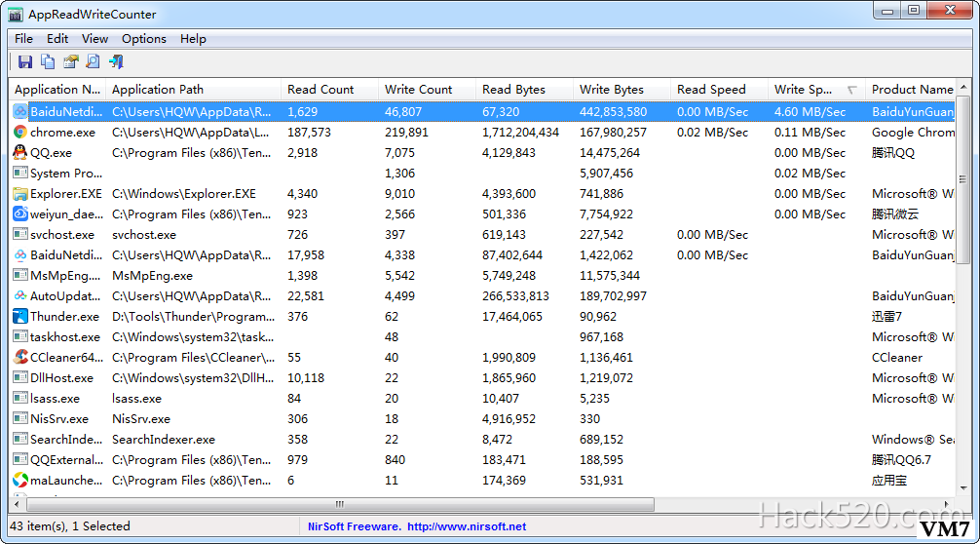The width and height of the screenshot is (980, 544).
Task: Open the Options menu
Action: [x=144, y=39]
